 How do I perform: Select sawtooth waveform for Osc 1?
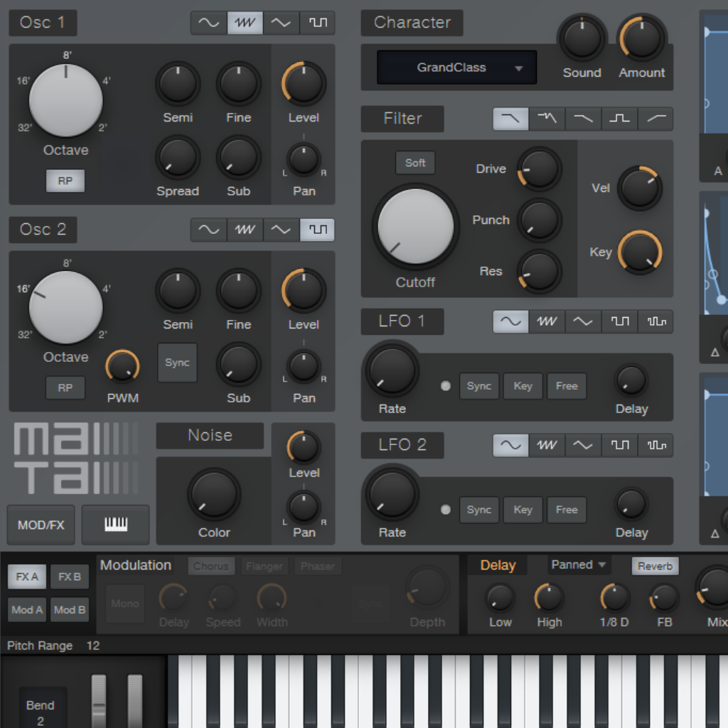click(x=245, y=22)
